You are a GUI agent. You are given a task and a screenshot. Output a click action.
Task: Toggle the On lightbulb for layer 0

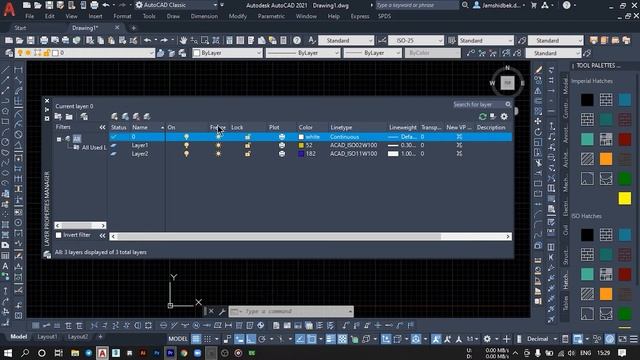point(187,137)
